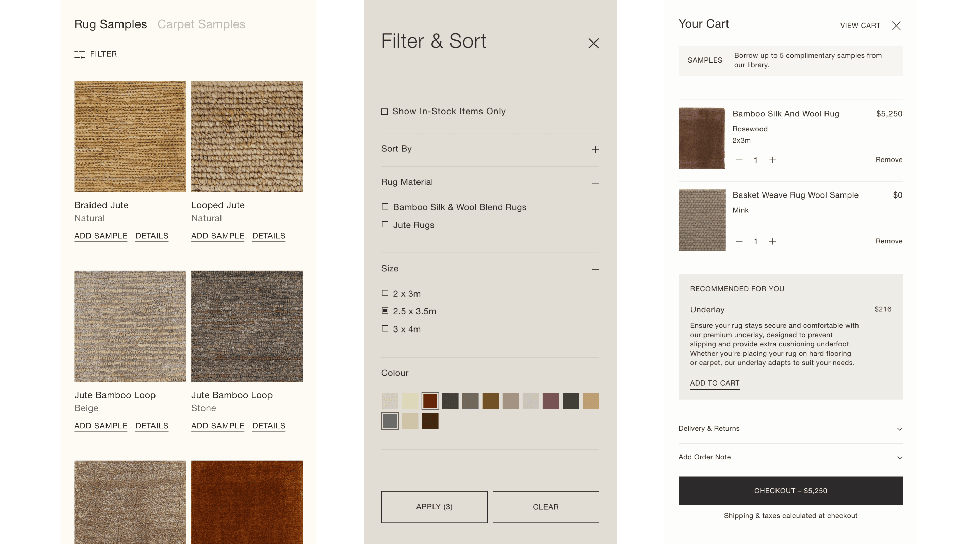The image size is (980, 544).
Task: Decrease quantity of Basket Weave Rug Wool Sample
Action: (x=739, y=241)
